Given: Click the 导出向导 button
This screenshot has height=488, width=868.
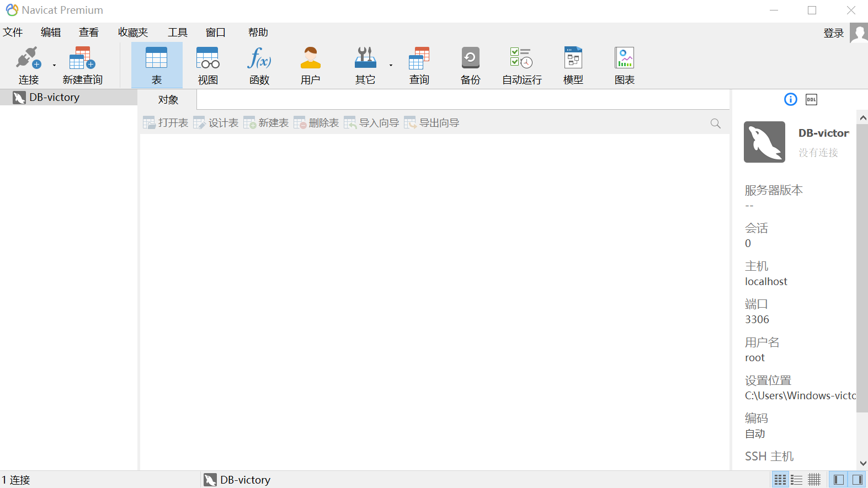Looking at the screenshot, I should pyautogui.click(x=432, y=123).
